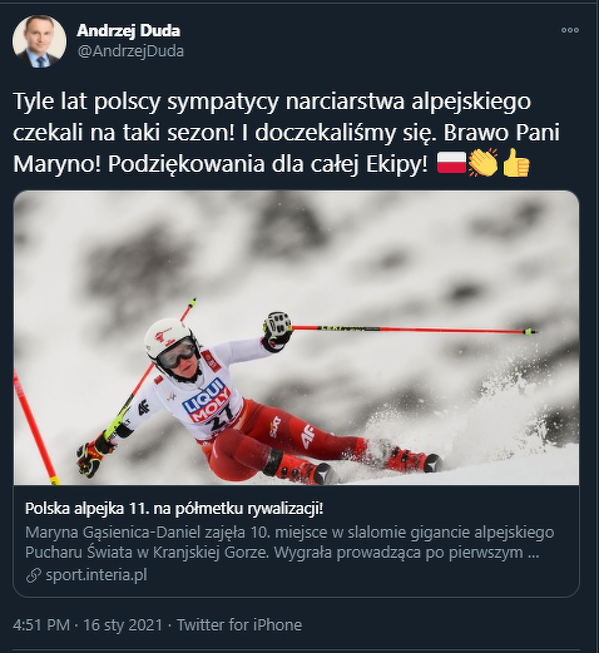
Task: Open the 'Twitter for iPhone' source link
Action: pos(239,625)
